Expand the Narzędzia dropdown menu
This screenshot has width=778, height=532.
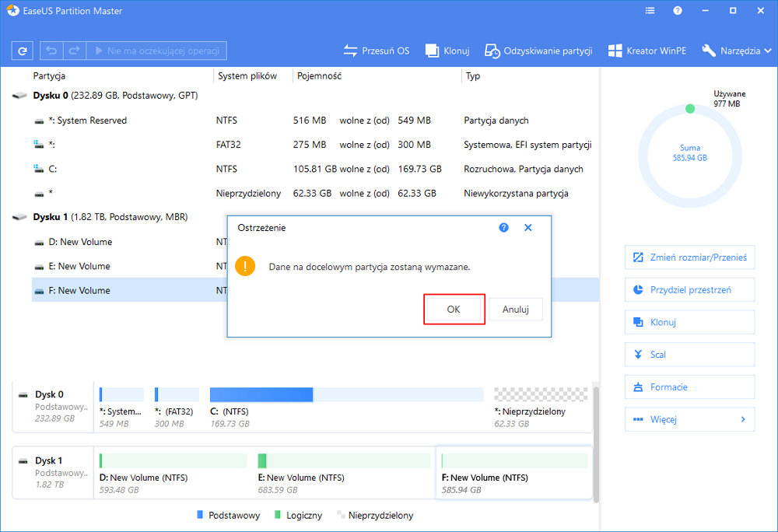pos(737,51)
